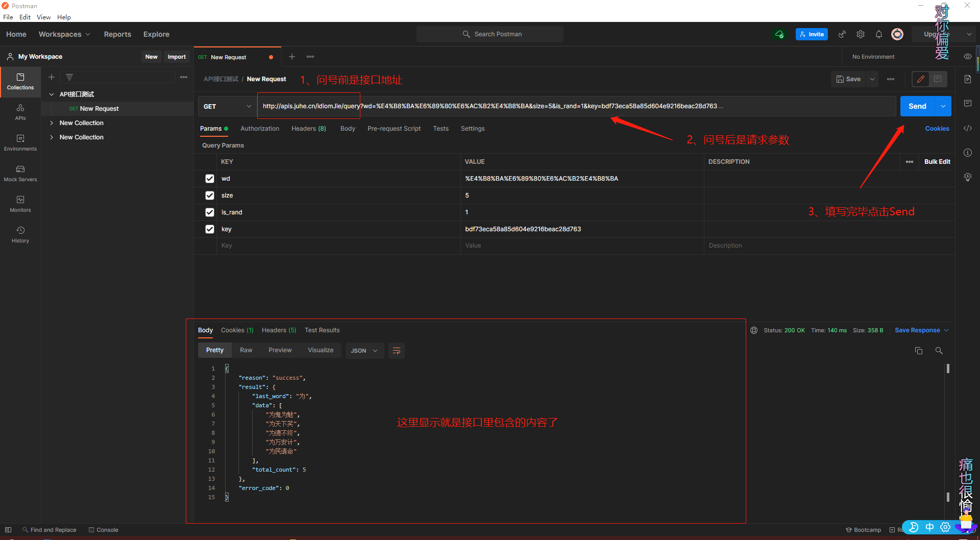Open the Send button dropdown arrow
This screenshot has width=980, height=540.
tap(943, 106)
